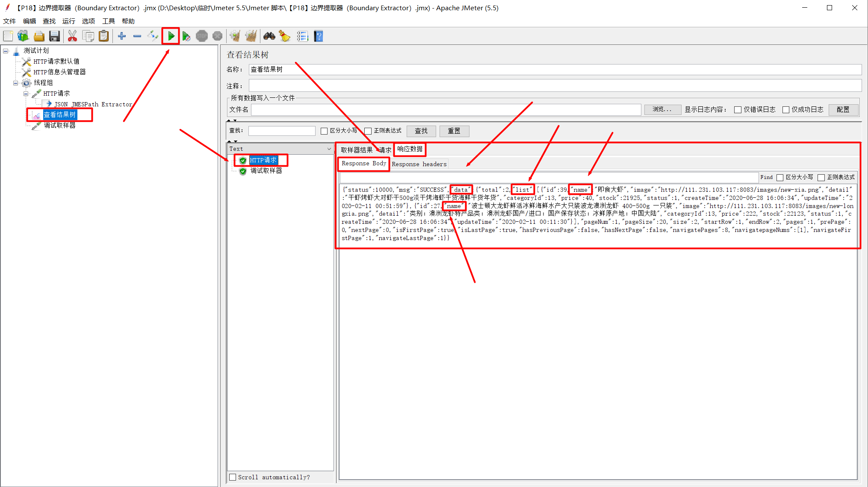Click the 浏览... browse button
868x487 pixels.
pyautogui.click(x=662, y=109)
